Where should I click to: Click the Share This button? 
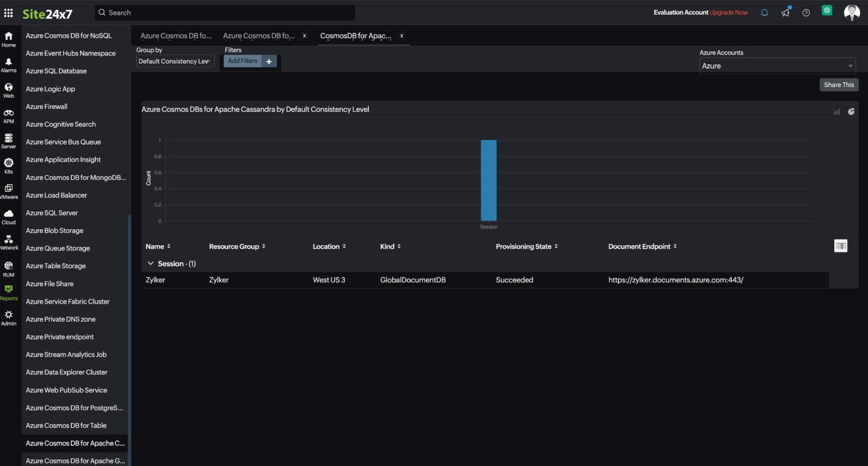pos(839,84)
